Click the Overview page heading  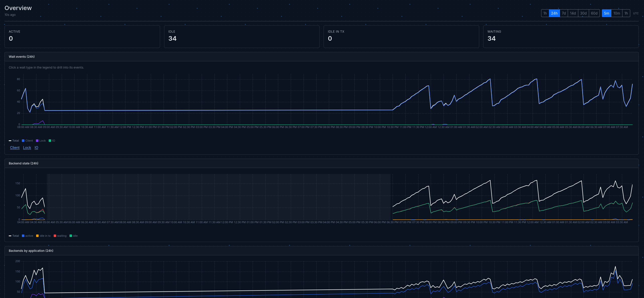tap(18, 8)
